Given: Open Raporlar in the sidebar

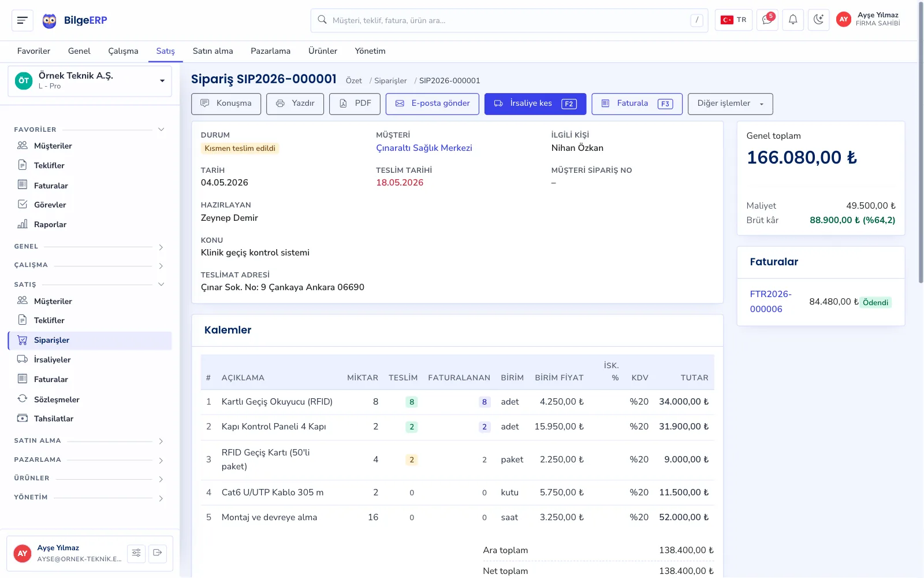Looking at the screenshot, I should (x=90, y=224).
